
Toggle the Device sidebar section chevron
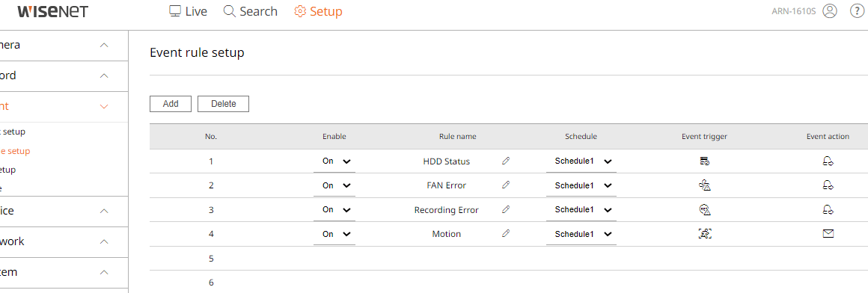pyautogui.click(x=103, y=212)
